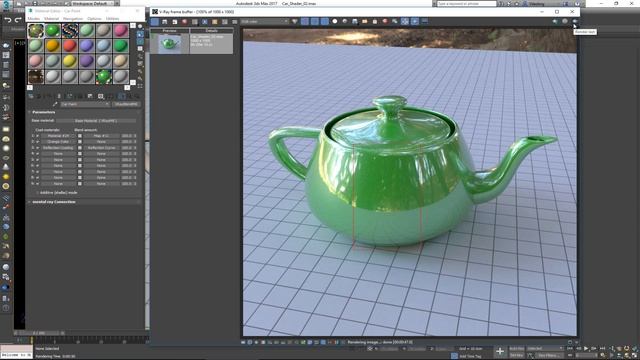The height and width of the screenshot is (360, 640).
Task: Click Sample Type icon beside material slots
Action: [140, 26]
